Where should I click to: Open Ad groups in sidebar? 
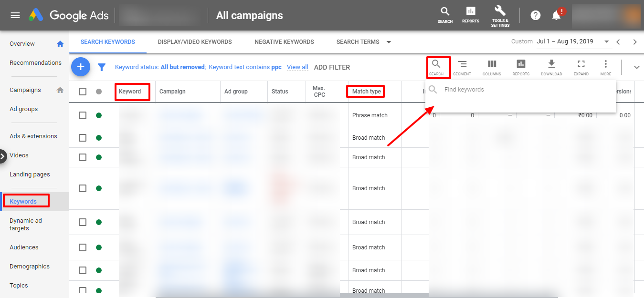tap(23, 109)
